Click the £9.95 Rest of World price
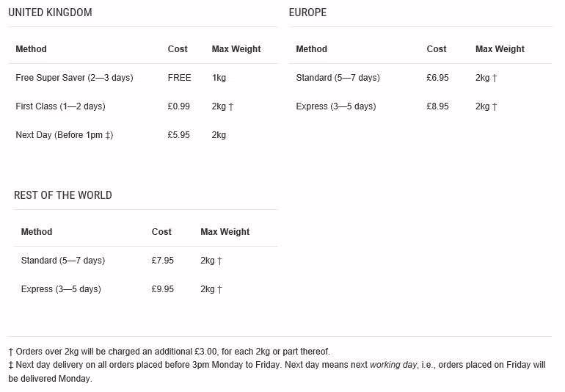 point(163,289)
